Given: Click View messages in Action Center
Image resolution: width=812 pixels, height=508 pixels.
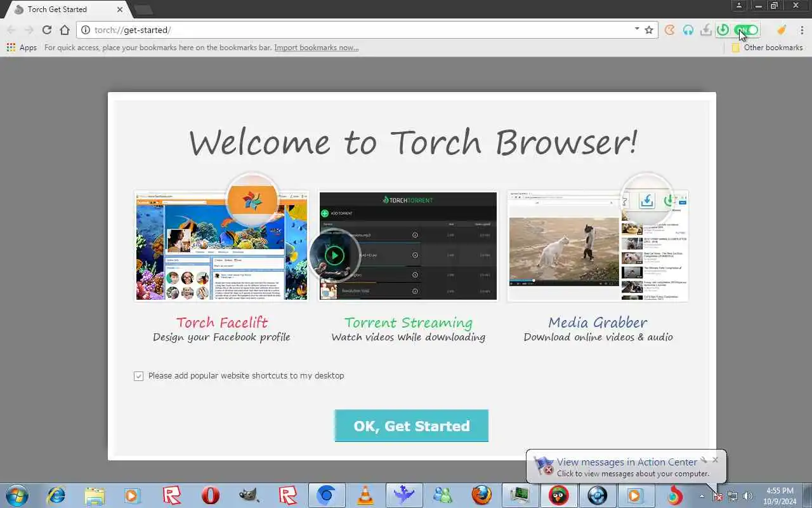Looking at the screenshot, I should (627, 462).
